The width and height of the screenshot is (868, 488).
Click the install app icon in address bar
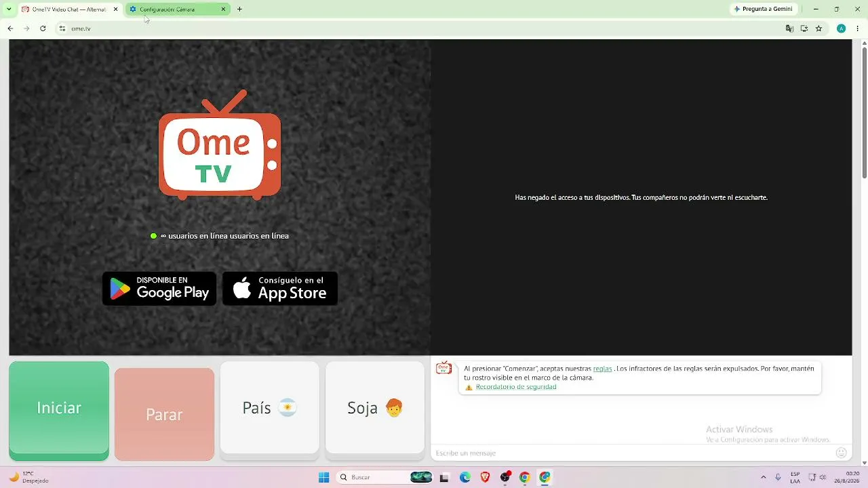tap(804, 28)
